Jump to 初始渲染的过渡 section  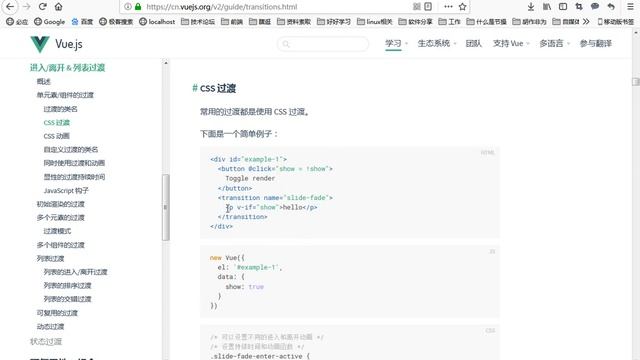point(60,204)
